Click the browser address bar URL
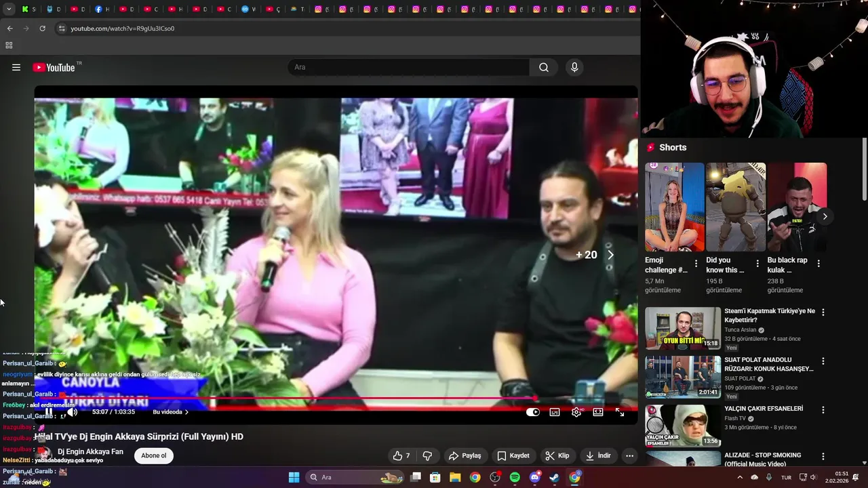The image size is (868, 488). point(123,28)
